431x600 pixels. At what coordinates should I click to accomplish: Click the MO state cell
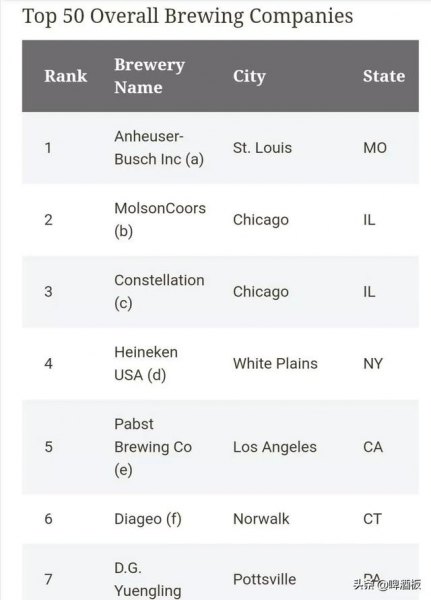375,148
